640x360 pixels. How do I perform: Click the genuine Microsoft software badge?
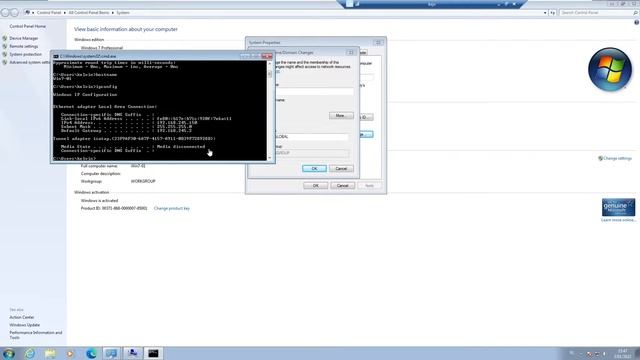click(x=618, y=207)
